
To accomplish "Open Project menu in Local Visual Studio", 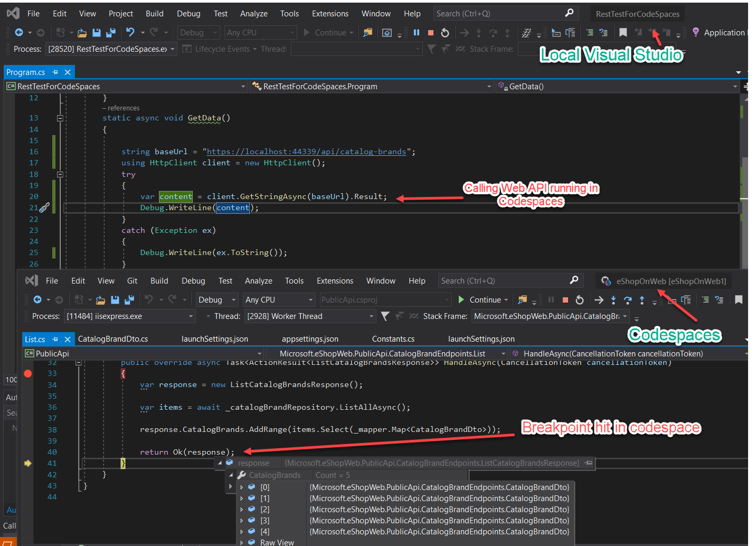I will point(121,13).
